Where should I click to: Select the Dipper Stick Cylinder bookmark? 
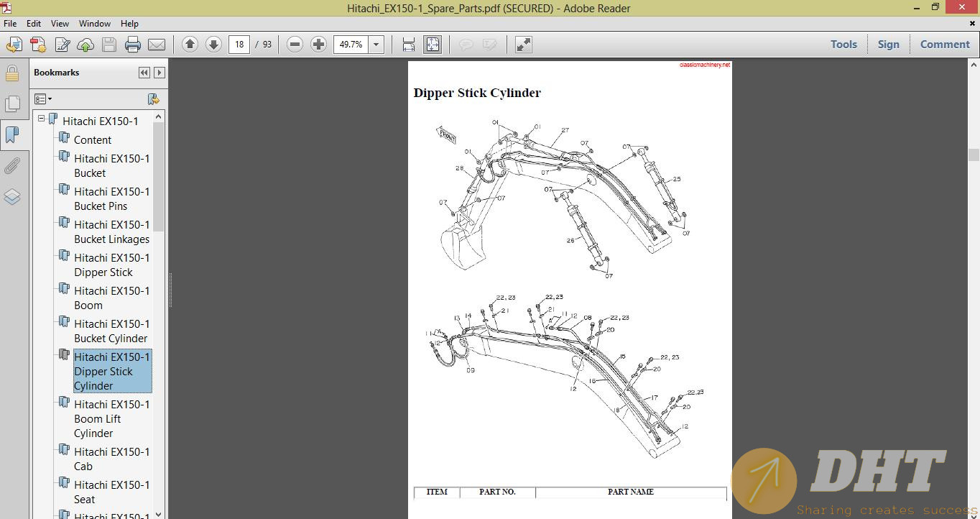tap(112, 372)
